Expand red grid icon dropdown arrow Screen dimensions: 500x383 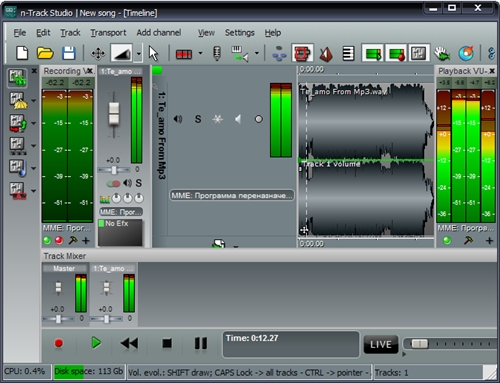pos(200,53)
